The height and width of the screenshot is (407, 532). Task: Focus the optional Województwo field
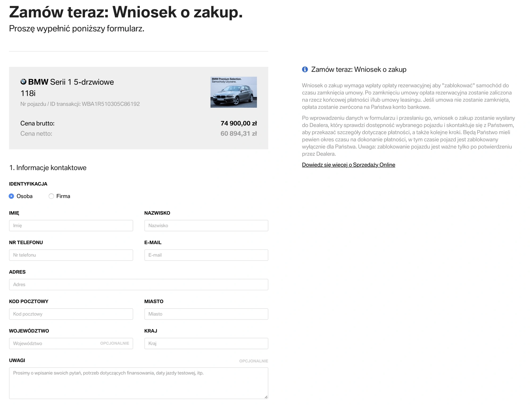click(71, 343)
